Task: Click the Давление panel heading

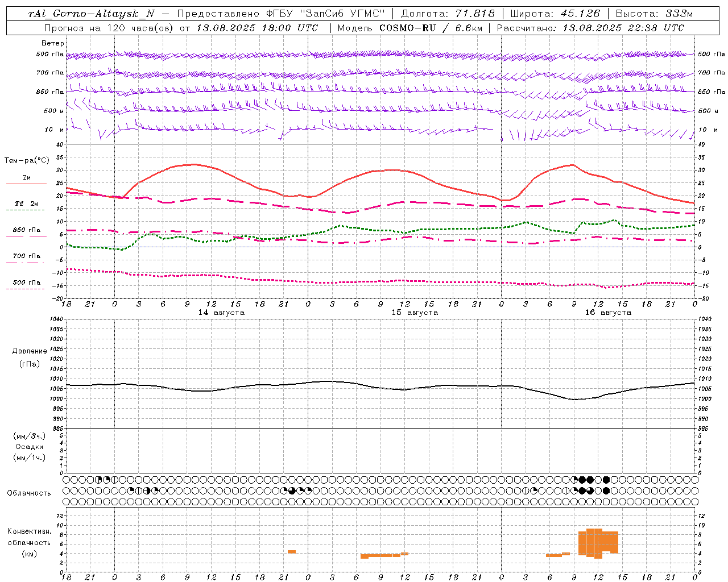Action: click(30, 351)
